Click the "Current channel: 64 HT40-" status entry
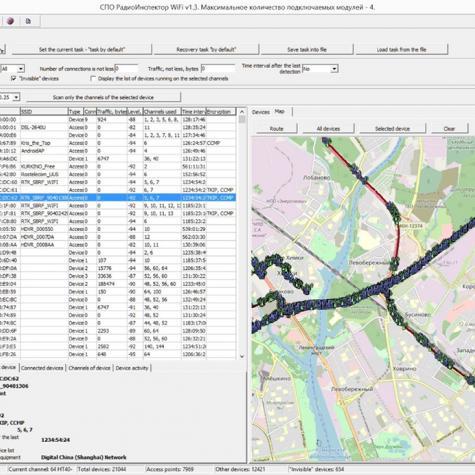The width and height of the screenshot is (475, 475). 40,469
